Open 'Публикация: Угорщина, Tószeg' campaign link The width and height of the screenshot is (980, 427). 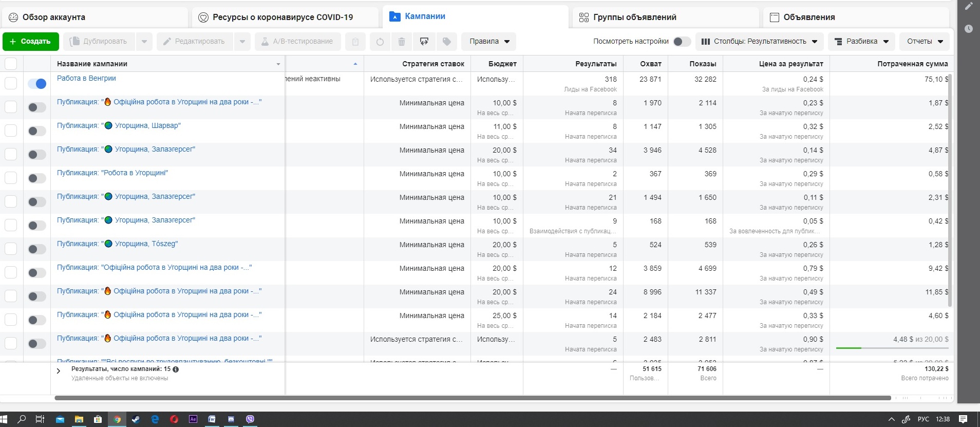(x=117, y=244)
